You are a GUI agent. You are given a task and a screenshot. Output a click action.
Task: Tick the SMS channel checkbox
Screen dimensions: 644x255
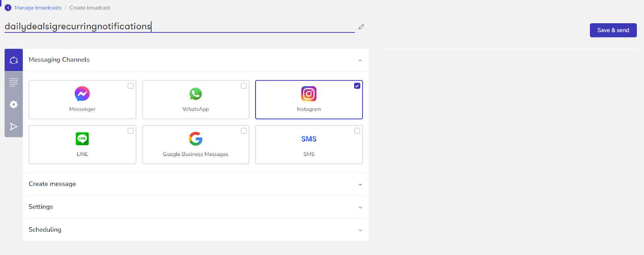point(357,131)
